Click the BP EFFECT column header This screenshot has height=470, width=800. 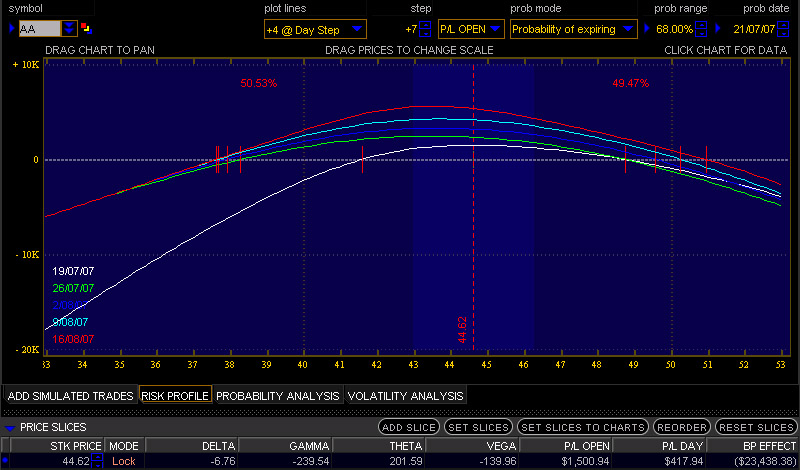point(752,446)
